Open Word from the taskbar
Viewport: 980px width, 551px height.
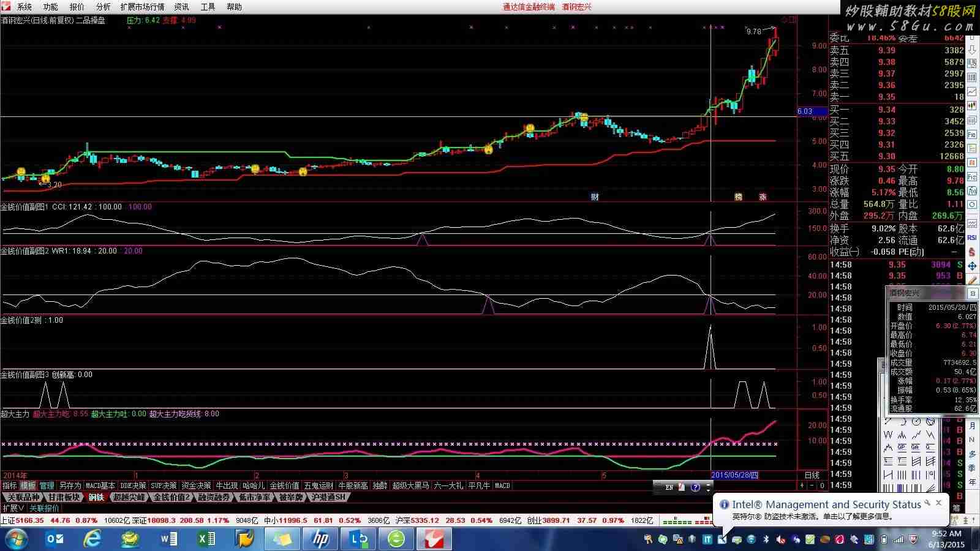tap(168, 539)
